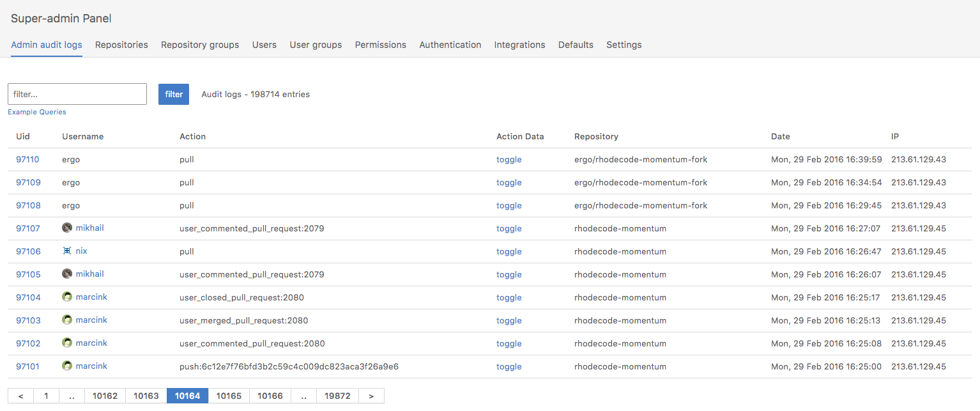Toggle action data for merged pull request 97103

pyautogui.click(x=509, y=321)
